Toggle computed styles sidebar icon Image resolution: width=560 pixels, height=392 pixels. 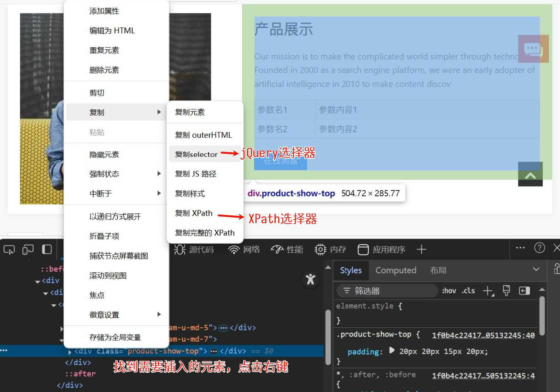click(x=524, y=291)
